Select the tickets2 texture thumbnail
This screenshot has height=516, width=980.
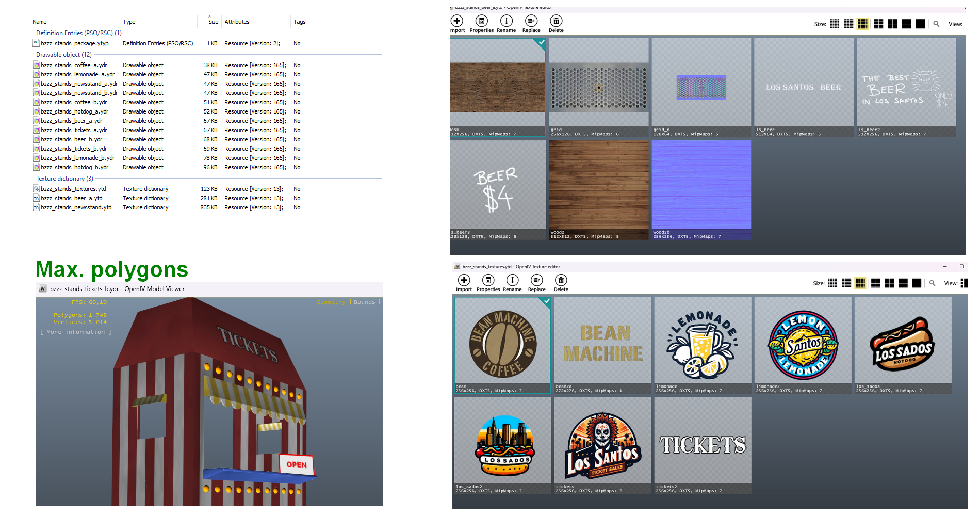(703, 445)
